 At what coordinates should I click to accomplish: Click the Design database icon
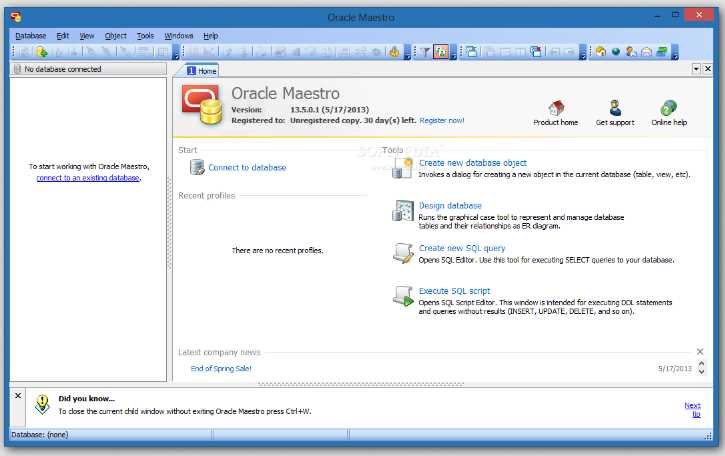point(403,210)
